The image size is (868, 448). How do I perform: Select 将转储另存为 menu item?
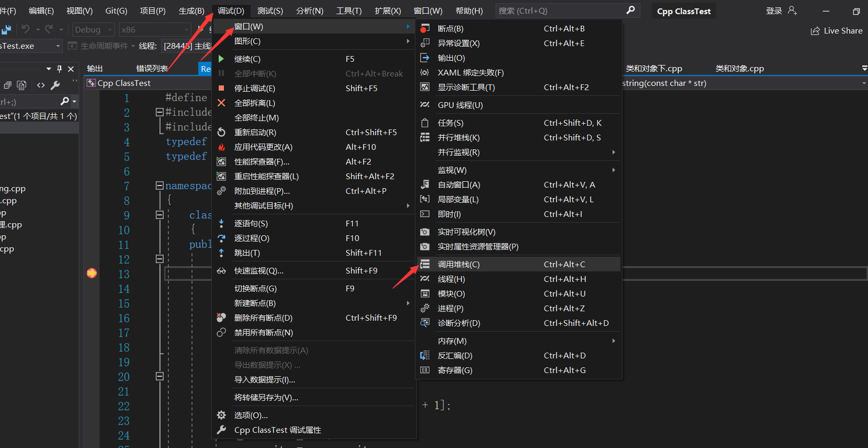314,398
